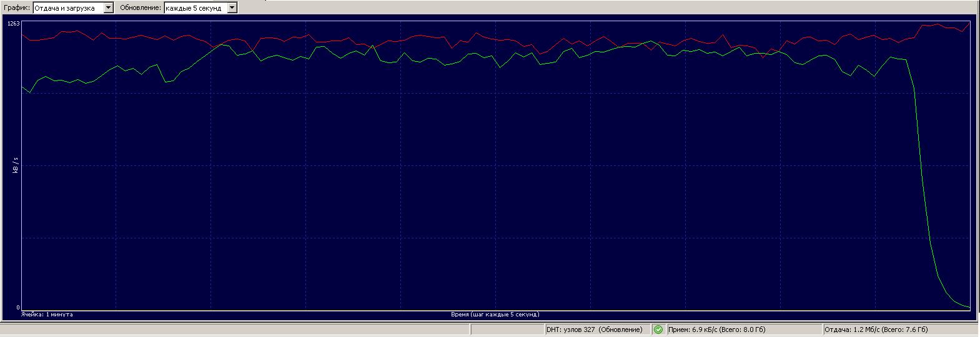Click the 0 value on graph axis
The image size is (980, 337).
(18, 308)
